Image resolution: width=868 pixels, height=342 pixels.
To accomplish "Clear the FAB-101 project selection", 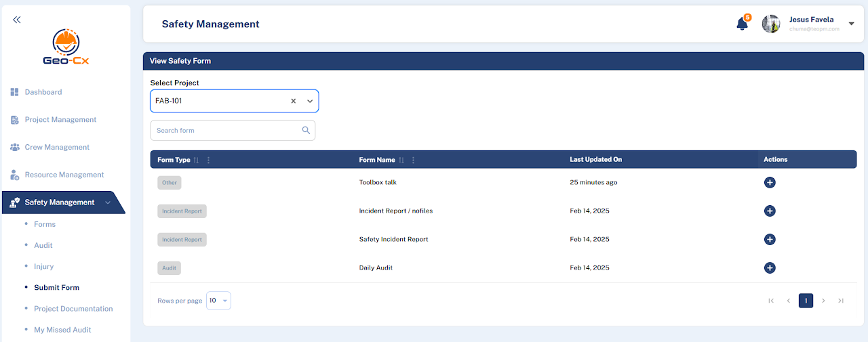I will [x=294, y=101].
